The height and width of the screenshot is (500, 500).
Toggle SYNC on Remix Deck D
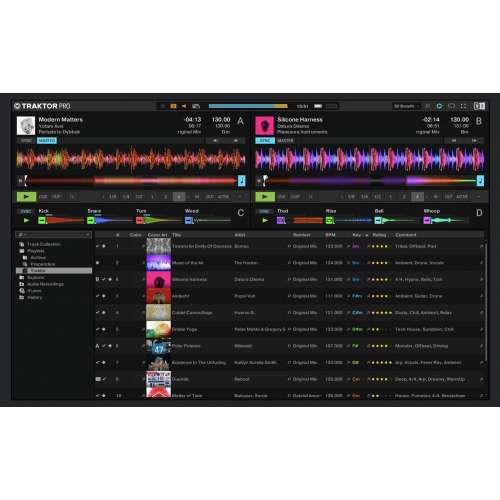point(265,211)
